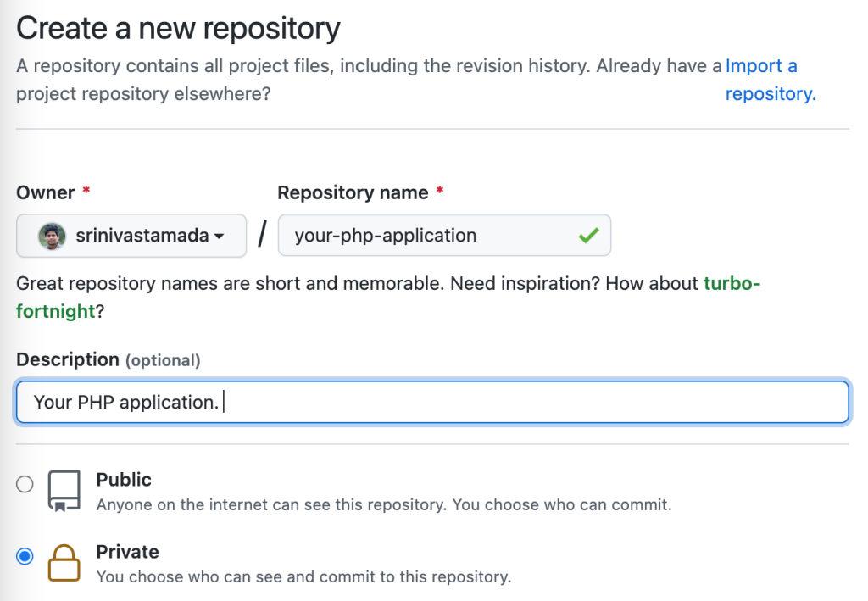The height and width of the screenshot is (601, 868).
Task: Click the Owner field label
Action: (x=46, y=192)
